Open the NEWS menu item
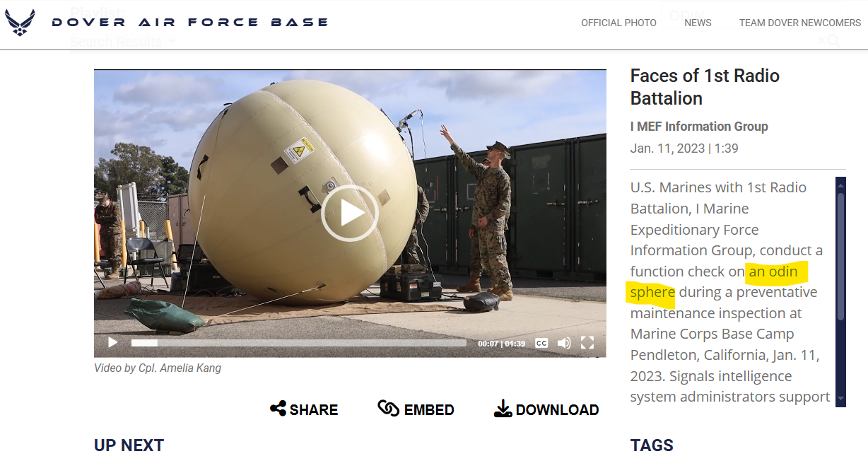This screenshot has width=868, height=461. coord(698,23)
